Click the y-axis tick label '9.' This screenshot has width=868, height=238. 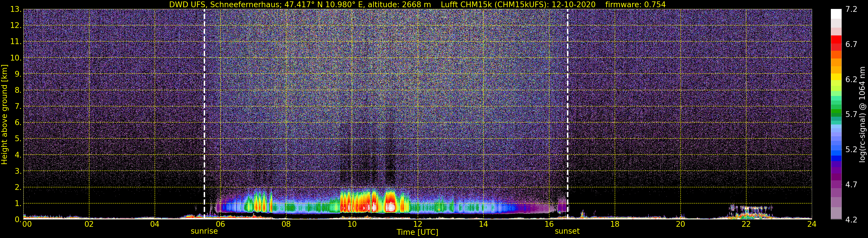coord(18,74)
